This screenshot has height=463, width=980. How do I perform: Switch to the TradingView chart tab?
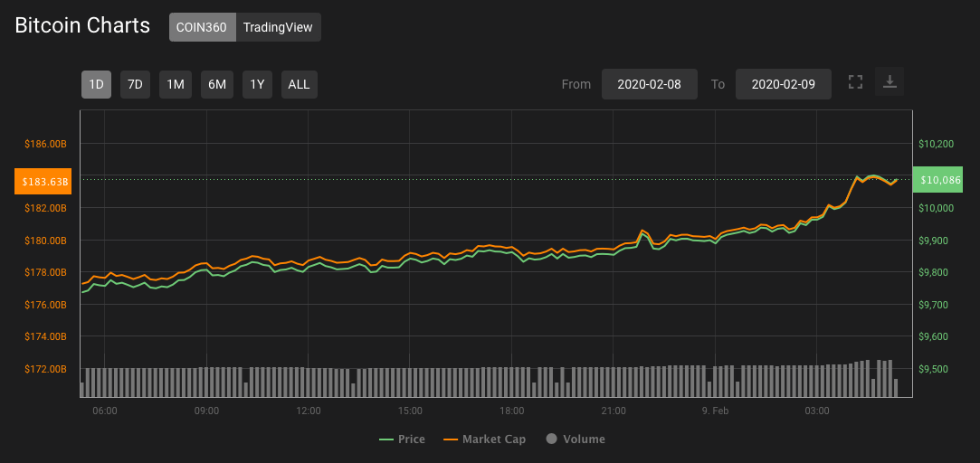pyautogui.click(x=278, y=27)
